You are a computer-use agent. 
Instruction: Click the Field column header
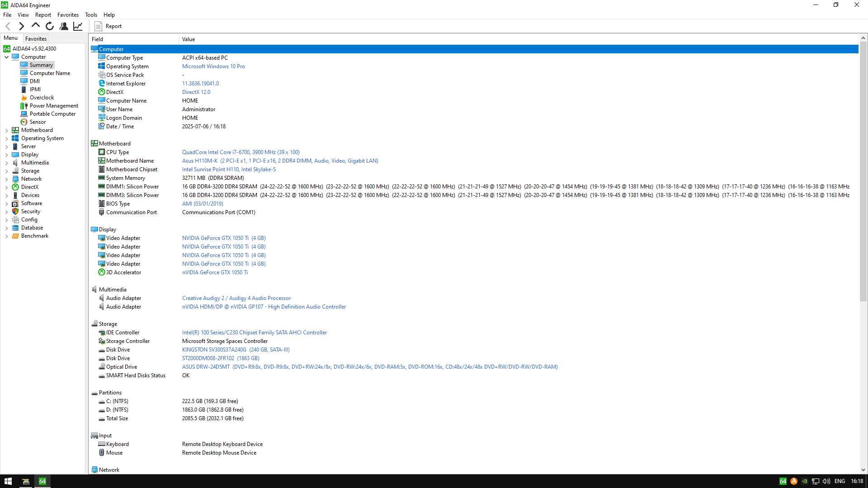(134, 39)
